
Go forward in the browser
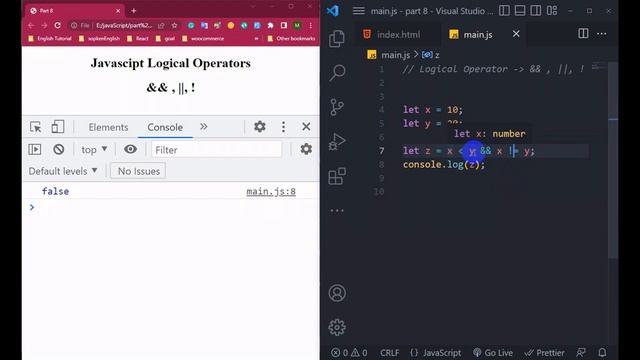coord(44,25)
